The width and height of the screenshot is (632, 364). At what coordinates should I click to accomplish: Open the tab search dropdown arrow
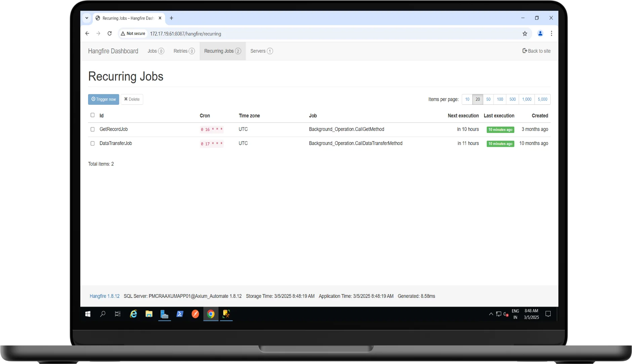pyautogui.click(x=87, y=18)
